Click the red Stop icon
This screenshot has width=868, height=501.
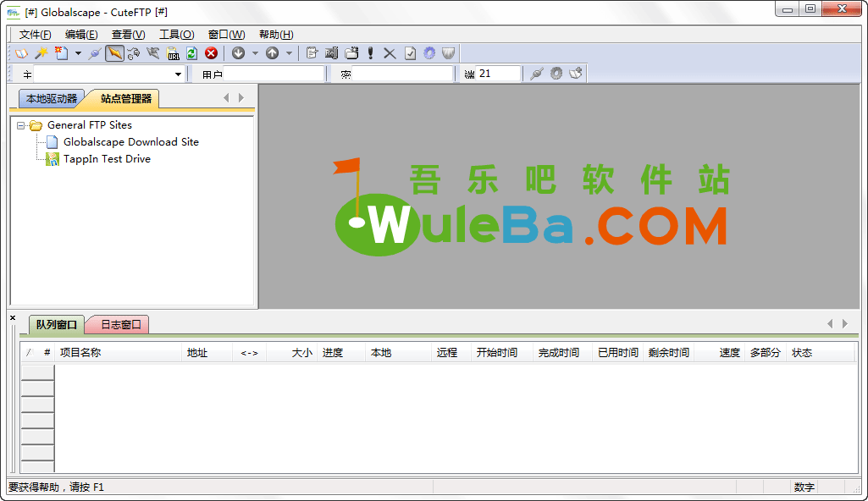click(211, 53)
